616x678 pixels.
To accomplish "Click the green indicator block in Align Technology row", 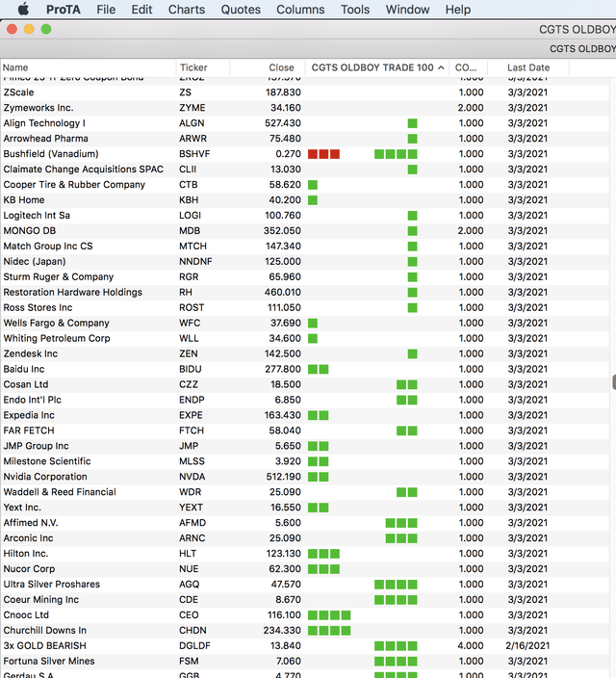I will pos(412,123).
